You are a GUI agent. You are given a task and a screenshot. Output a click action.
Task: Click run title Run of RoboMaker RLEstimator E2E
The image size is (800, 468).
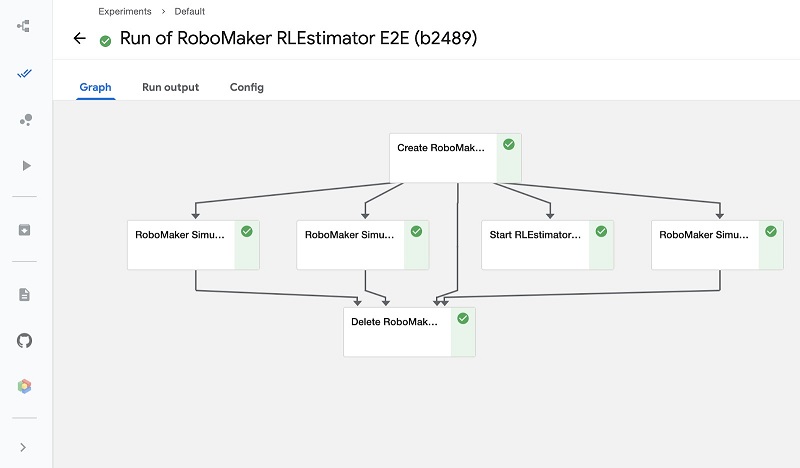[x=298, y=38]
